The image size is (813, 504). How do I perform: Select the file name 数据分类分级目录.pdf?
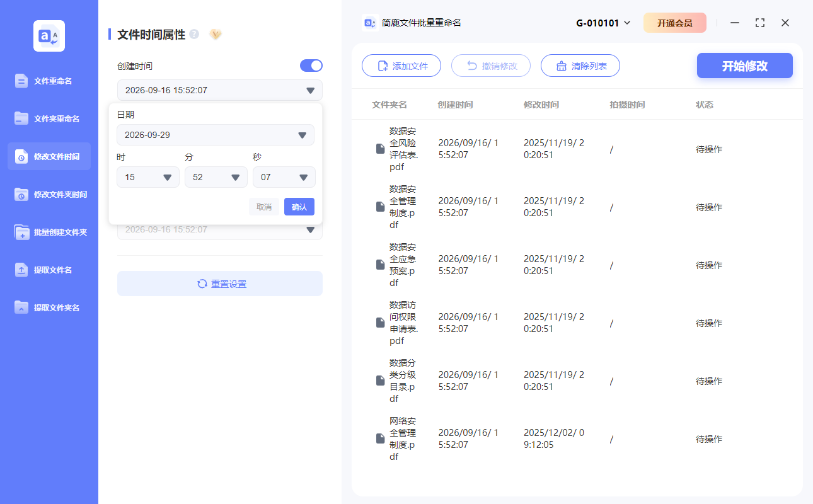click(x=403, y=381)
